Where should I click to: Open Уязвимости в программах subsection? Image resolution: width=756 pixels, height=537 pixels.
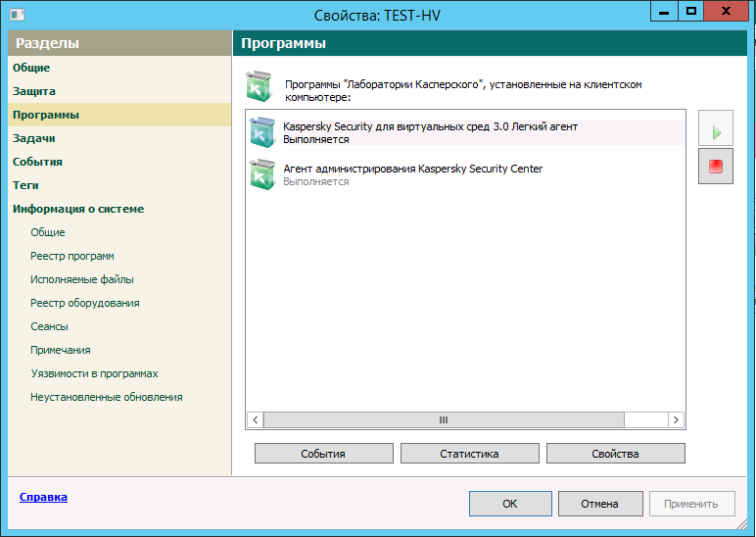coord(94,374)
